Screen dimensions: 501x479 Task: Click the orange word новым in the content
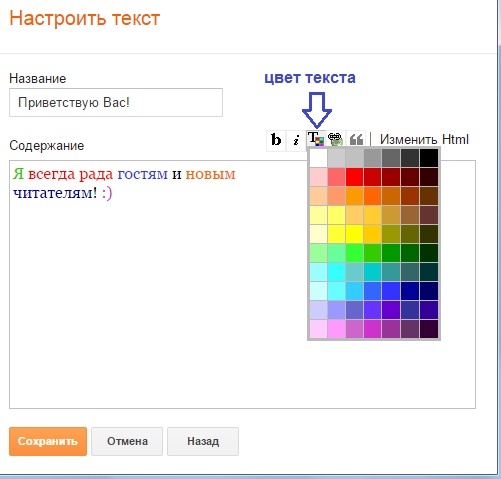pos(210,174)
